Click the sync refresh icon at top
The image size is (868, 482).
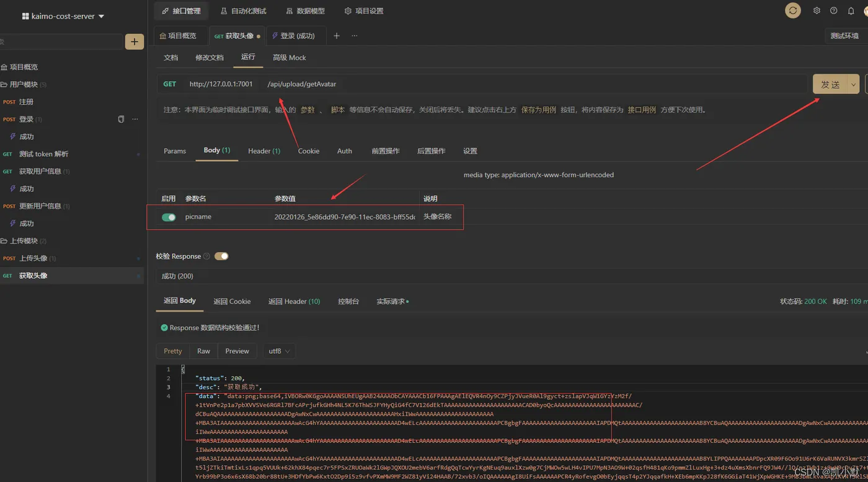pyautogui.click(x=793, y=11)
